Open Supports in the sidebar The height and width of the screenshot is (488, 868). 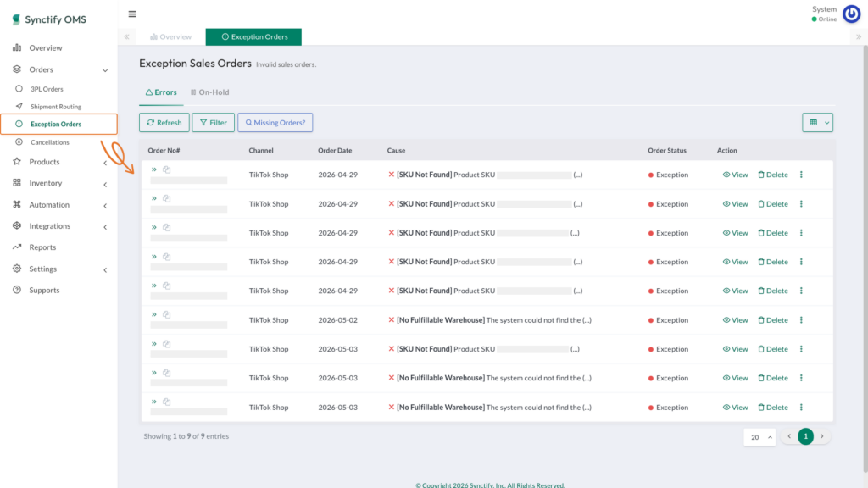click(44, 290)
